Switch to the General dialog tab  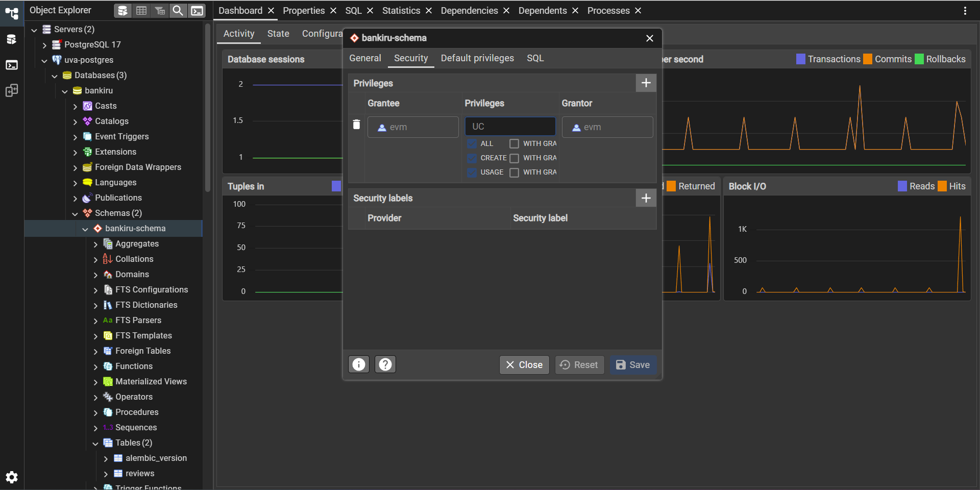point(365,58)
